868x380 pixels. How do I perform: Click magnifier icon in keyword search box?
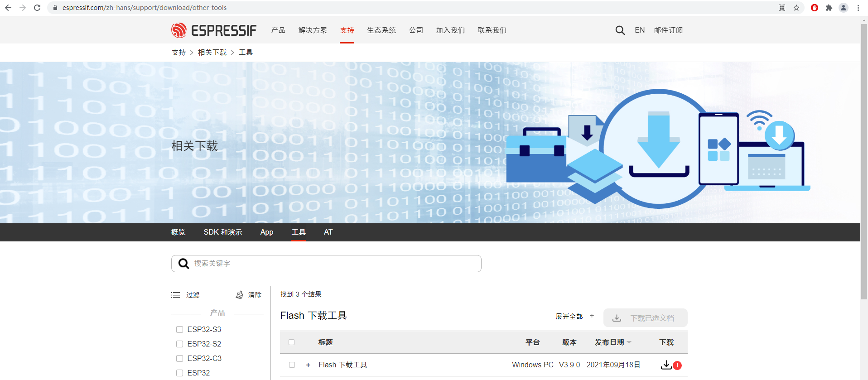tap(183, 264)
